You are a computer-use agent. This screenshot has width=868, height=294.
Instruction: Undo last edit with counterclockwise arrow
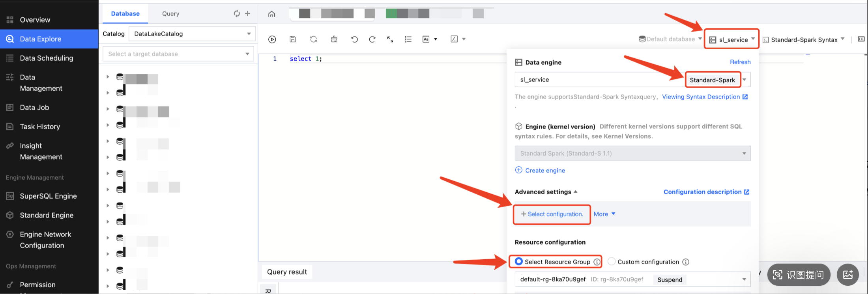coord(354,39)
